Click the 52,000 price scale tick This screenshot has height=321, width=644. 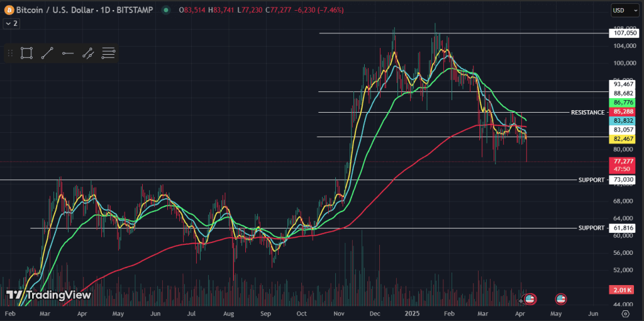click(x=623, y=271)
